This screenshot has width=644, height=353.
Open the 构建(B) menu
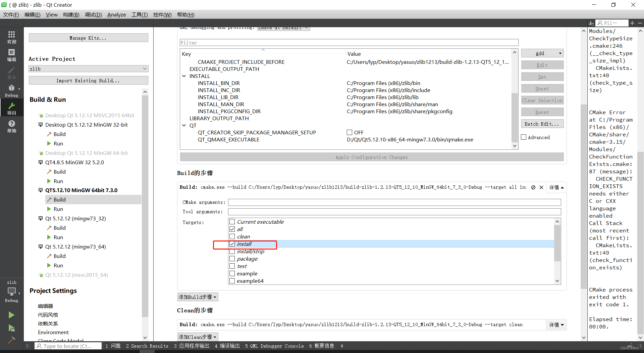71,14
